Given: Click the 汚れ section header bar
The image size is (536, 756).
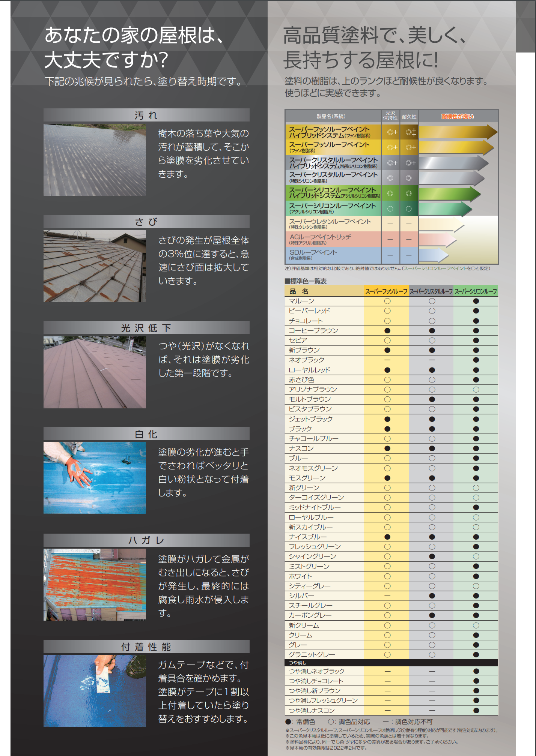Looking at the screenshot, I should (146, 115).
